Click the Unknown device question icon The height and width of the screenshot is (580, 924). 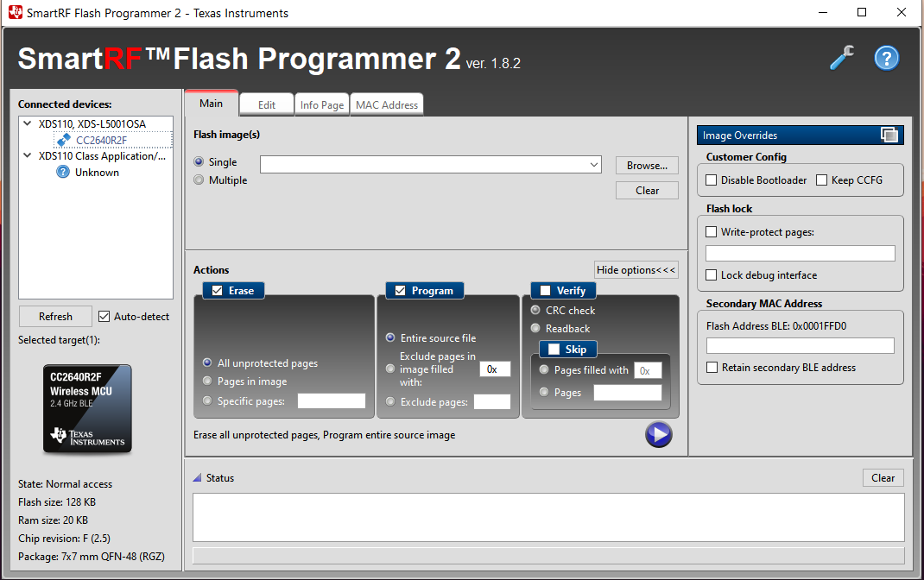pyautogui.click(x=62, y=172)
